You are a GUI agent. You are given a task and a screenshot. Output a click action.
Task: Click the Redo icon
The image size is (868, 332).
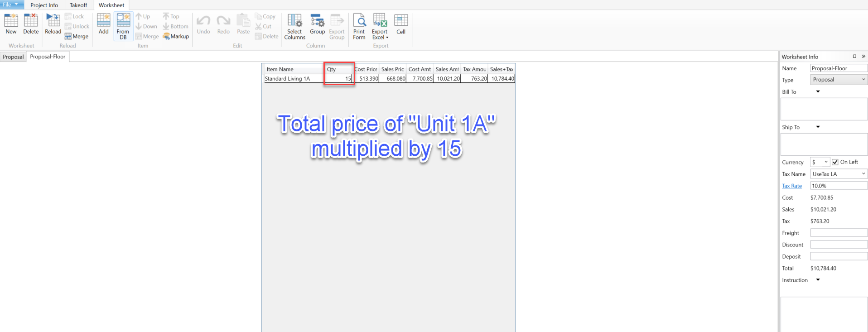pyautogui.click(x=223, y=24)
